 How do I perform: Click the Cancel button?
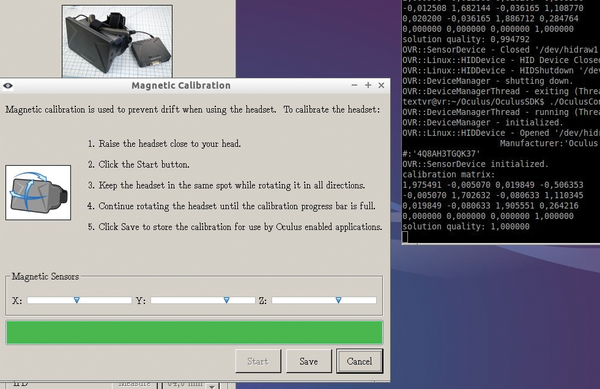[x=359, y=361]
